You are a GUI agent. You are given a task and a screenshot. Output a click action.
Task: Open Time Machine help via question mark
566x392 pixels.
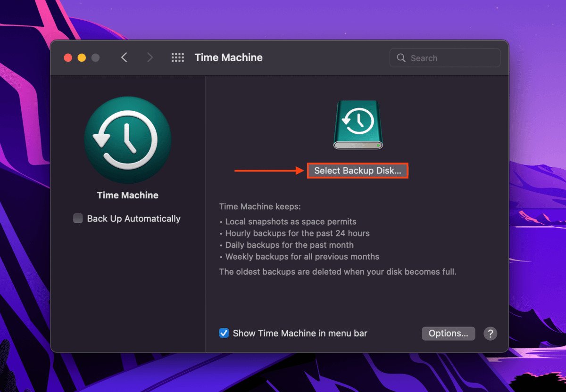(490, 333)
